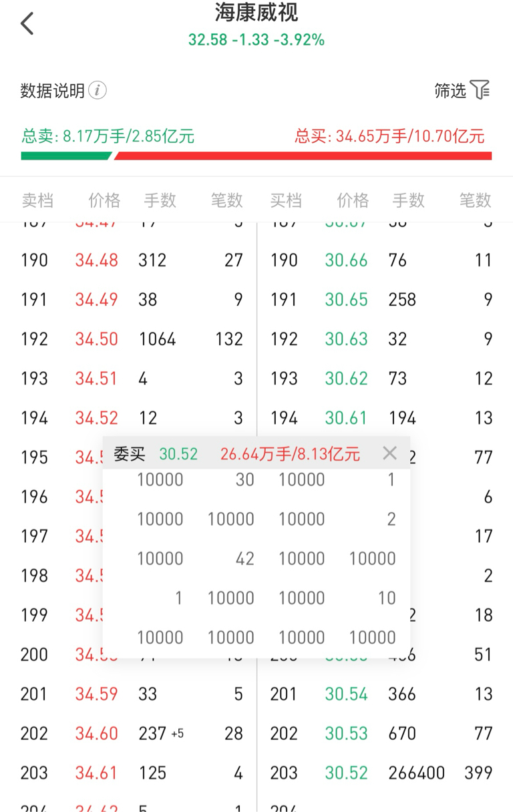The image size is (513, 812).
Task: Tap the buy-side 价格 column header
Action: pyautogui.click(x=353, y=200)
